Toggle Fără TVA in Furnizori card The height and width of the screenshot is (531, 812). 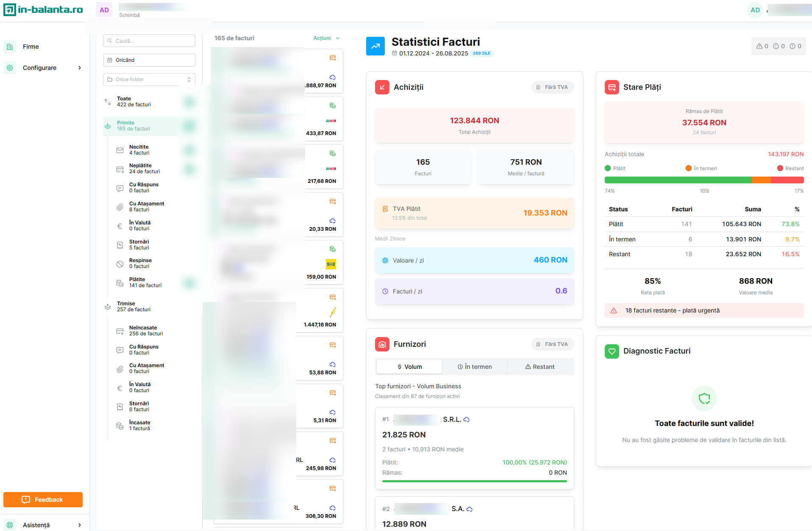tap(552, 344)
